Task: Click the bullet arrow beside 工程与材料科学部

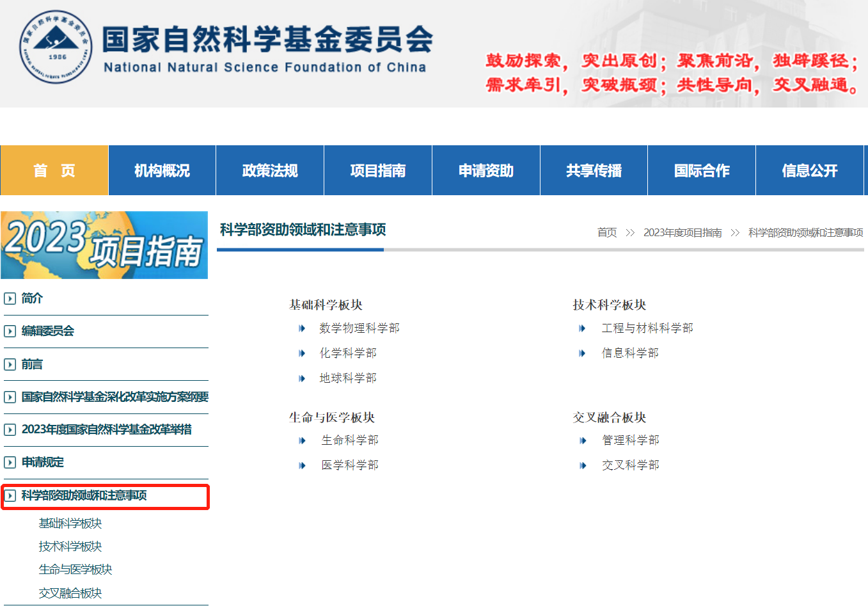Action: pos(582,328)
